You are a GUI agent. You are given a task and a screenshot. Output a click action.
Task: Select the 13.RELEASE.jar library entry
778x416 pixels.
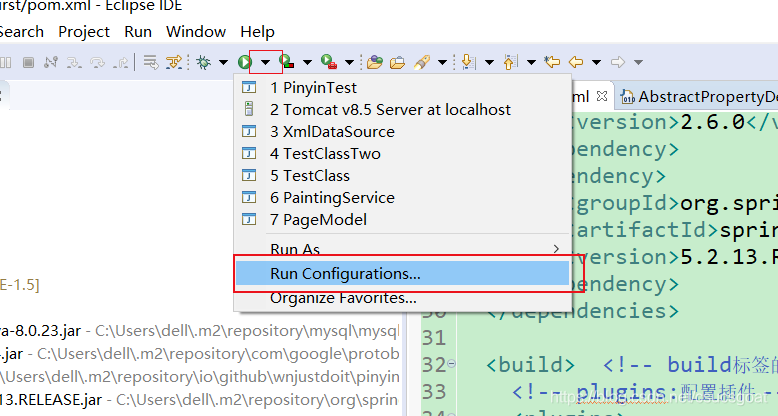click(198, 399)
